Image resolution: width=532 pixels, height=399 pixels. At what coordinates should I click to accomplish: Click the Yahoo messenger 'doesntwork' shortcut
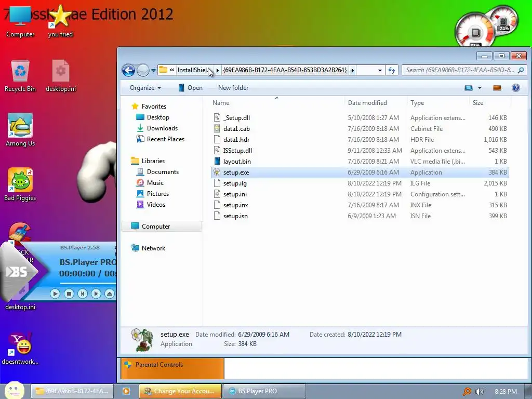click(20, 349)
